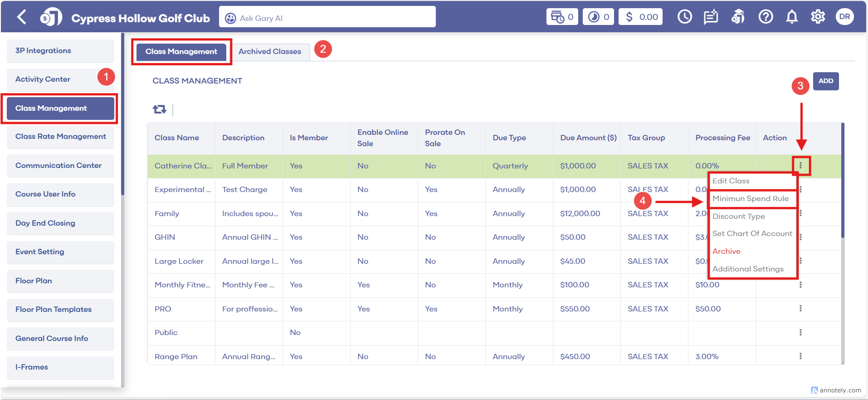Click the table's vertical scrollbar
This screenshot has height=400, width=868.
coord(843,182)
